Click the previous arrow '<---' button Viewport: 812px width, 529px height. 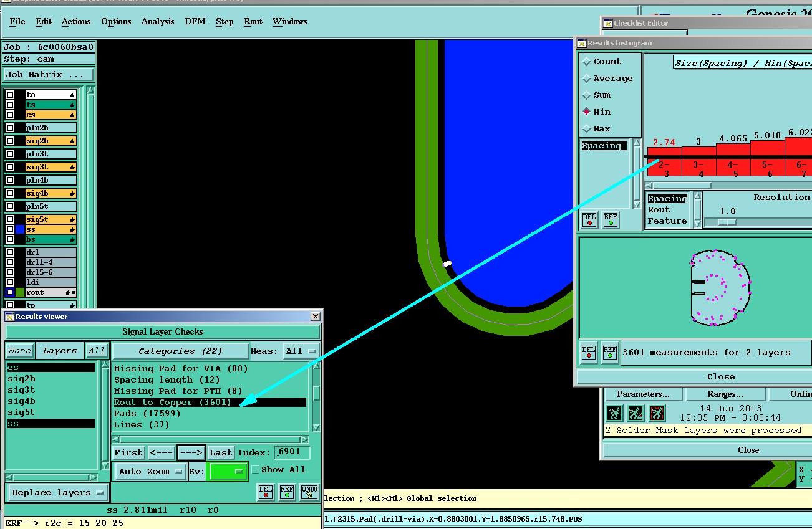pos(162,452)
